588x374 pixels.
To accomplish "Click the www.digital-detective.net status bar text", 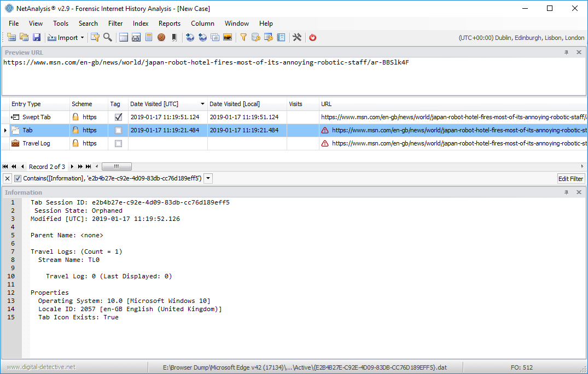I will [x=41, y=367].
